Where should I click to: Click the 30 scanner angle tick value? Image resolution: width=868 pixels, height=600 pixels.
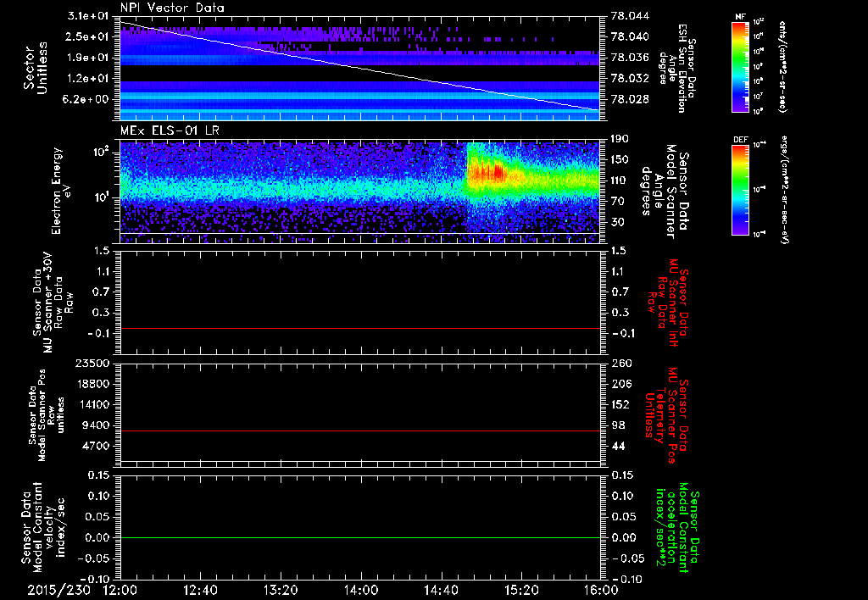coord(617,222)
